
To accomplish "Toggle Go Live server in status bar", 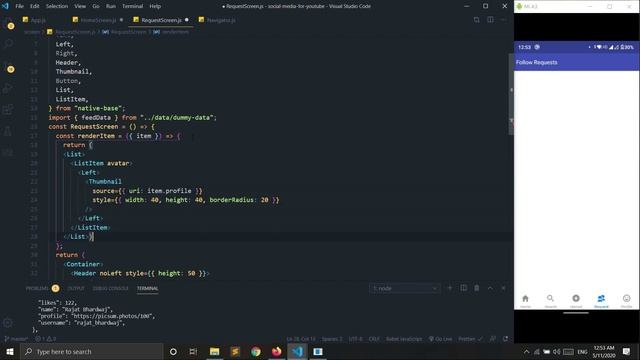I will (440, 339).
